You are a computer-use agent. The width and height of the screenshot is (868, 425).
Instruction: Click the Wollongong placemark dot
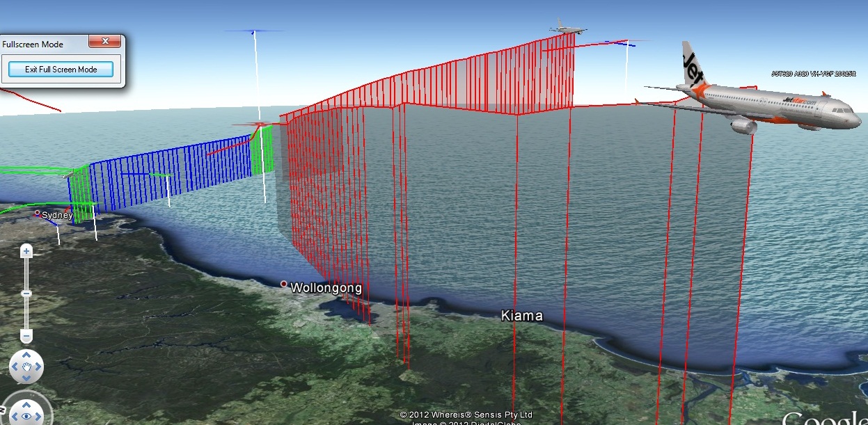tap(284, 284)
